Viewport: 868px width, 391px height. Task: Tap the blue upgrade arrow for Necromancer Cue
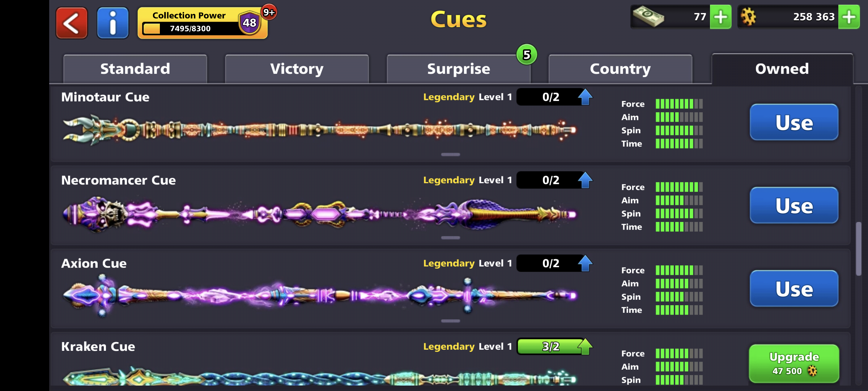pos(585,180)
